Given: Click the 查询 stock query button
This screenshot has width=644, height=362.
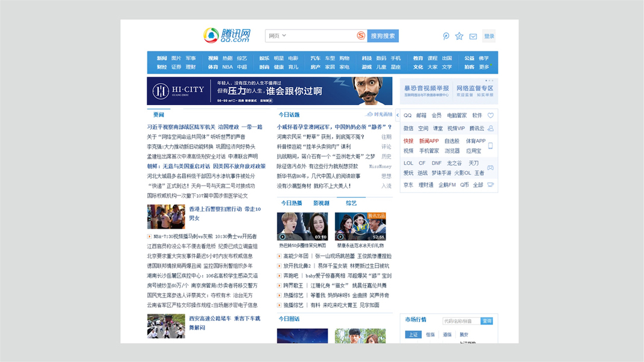Looking at the screenshot, I should [x=486, y=321].
